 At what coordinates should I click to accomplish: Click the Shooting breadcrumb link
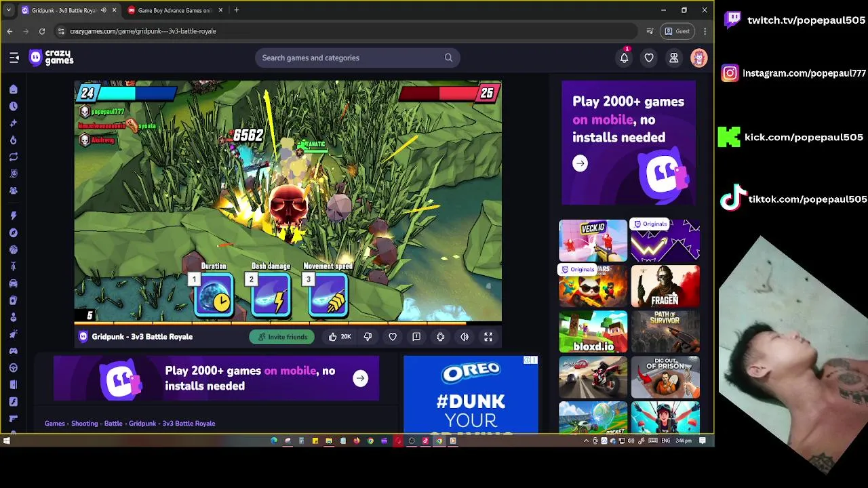click(85, 424)
